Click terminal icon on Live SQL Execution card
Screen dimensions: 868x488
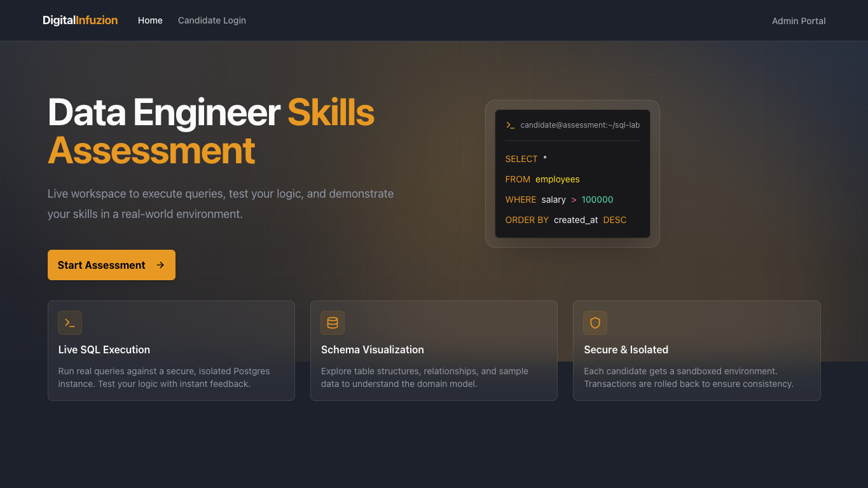pyautogui.click(x=70, y=323)
